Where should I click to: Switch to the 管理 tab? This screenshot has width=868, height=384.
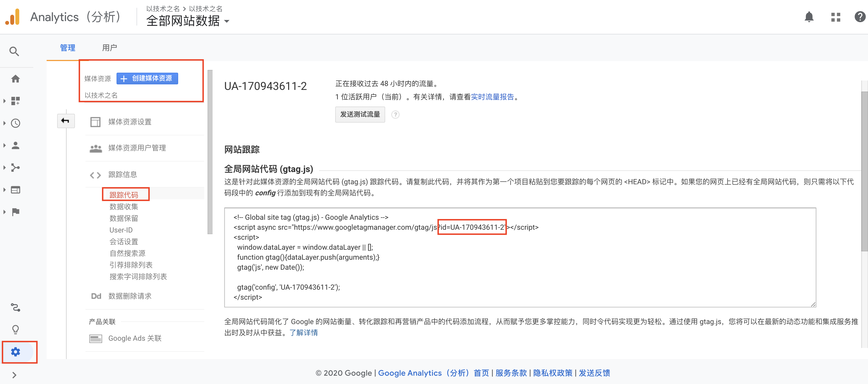67,48
